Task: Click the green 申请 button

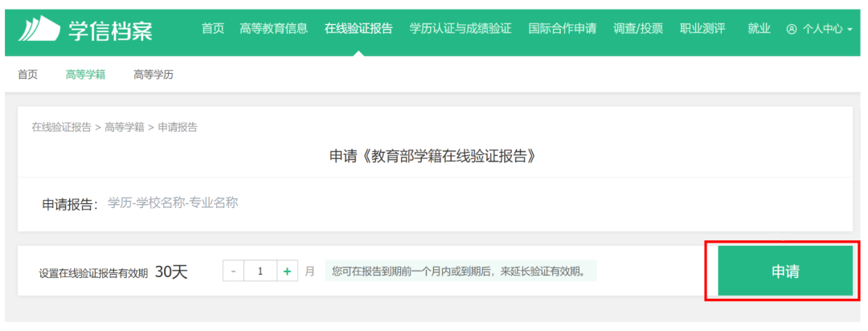Action: point(785,272)
